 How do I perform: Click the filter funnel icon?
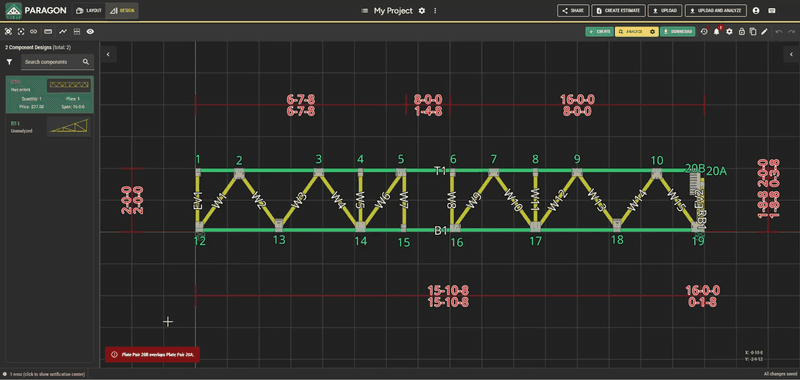pyautogui.click(x=9, y=62)
